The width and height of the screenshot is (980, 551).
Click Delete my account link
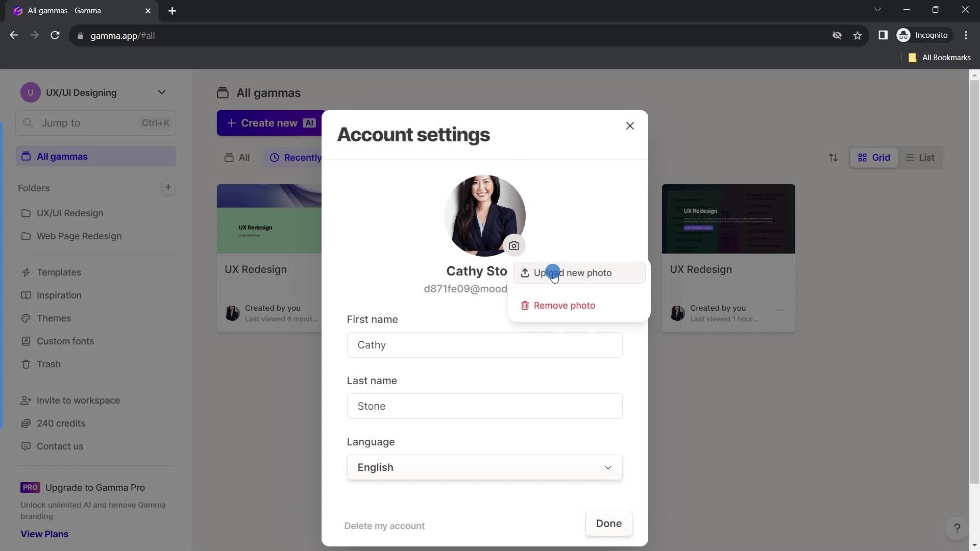point(385,525)
